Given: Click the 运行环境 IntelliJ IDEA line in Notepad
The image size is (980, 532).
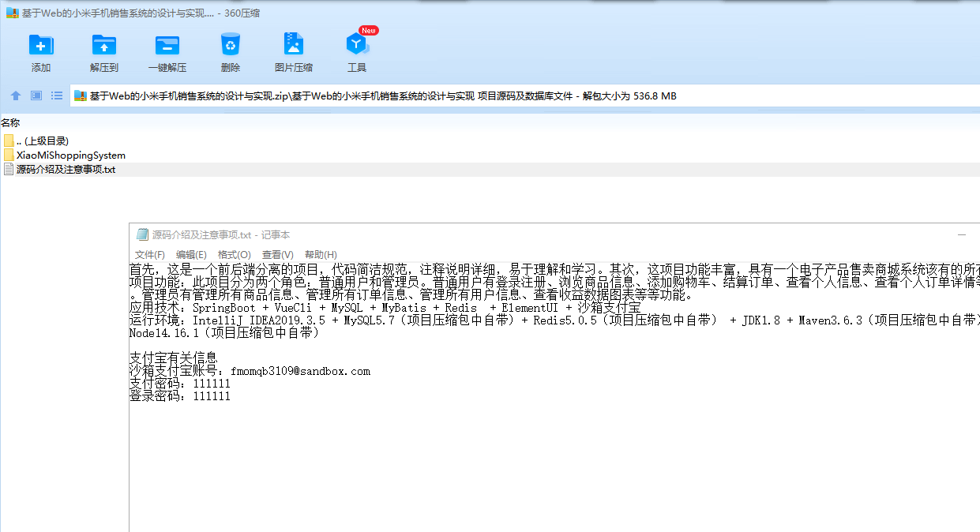Looking at the screenshot, I should tap(554, 320).
